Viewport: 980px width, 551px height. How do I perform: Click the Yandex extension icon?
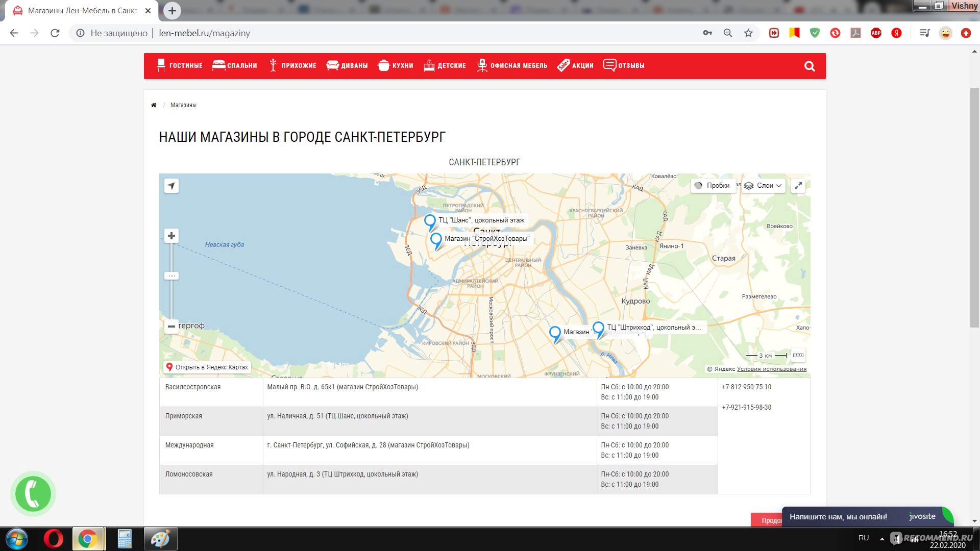(896, 33)
